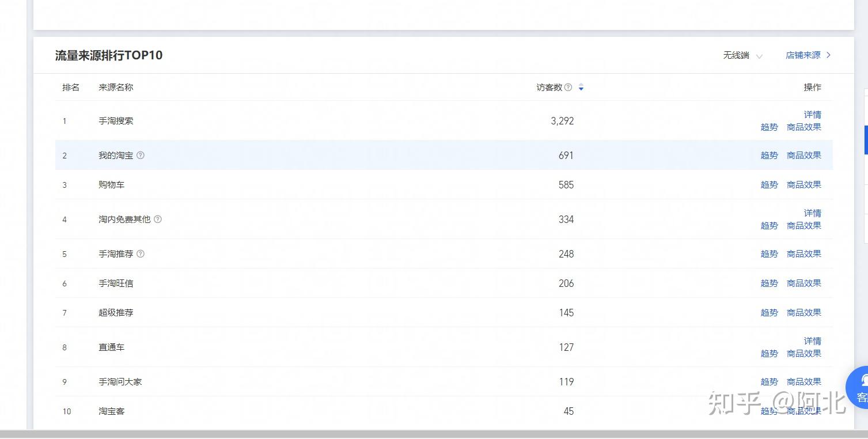Open 商品效果 for 手淘问大家 row

point(804,382)
